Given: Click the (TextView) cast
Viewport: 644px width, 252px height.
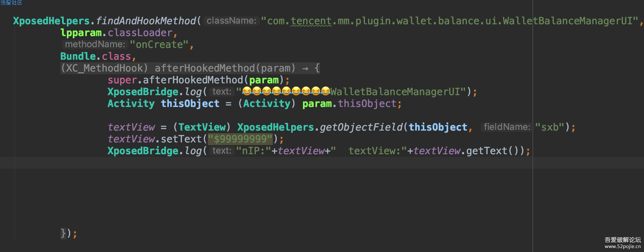Looking at the screenshot, I should [202, 127].
